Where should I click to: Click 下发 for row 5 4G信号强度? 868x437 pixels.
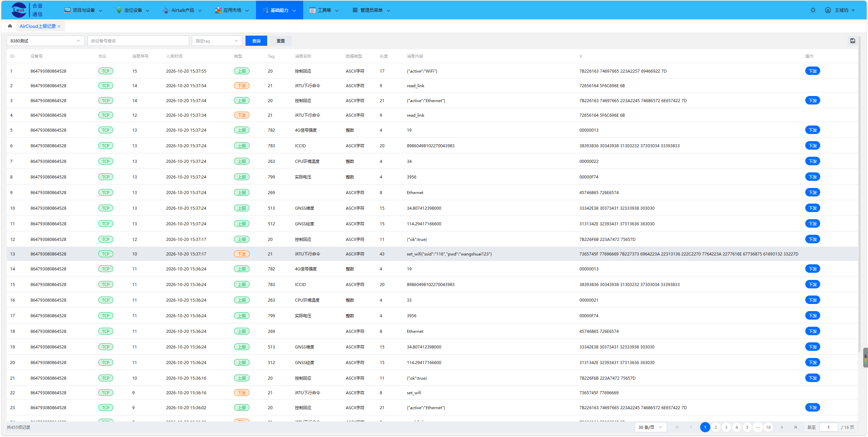[812, 130]
